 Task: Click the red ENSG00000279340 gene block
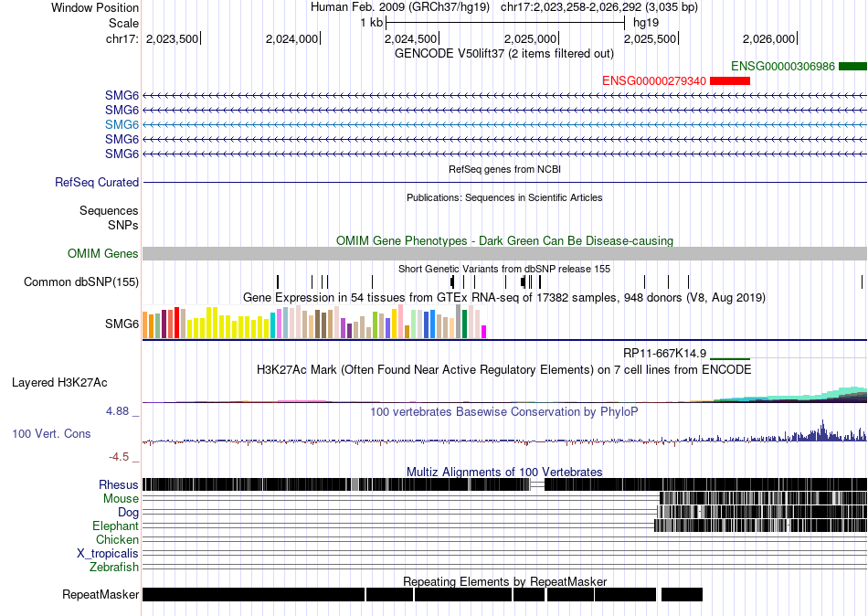[730, 80]
